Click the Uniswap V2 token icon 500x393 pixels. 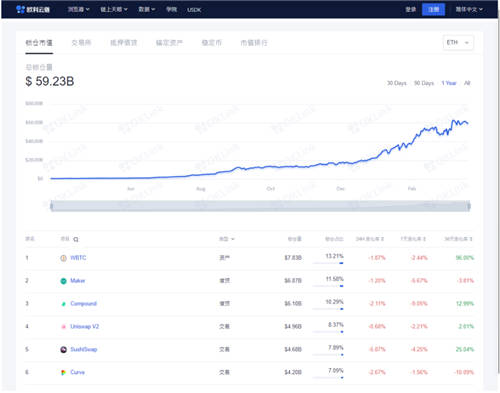click(63, 327)
